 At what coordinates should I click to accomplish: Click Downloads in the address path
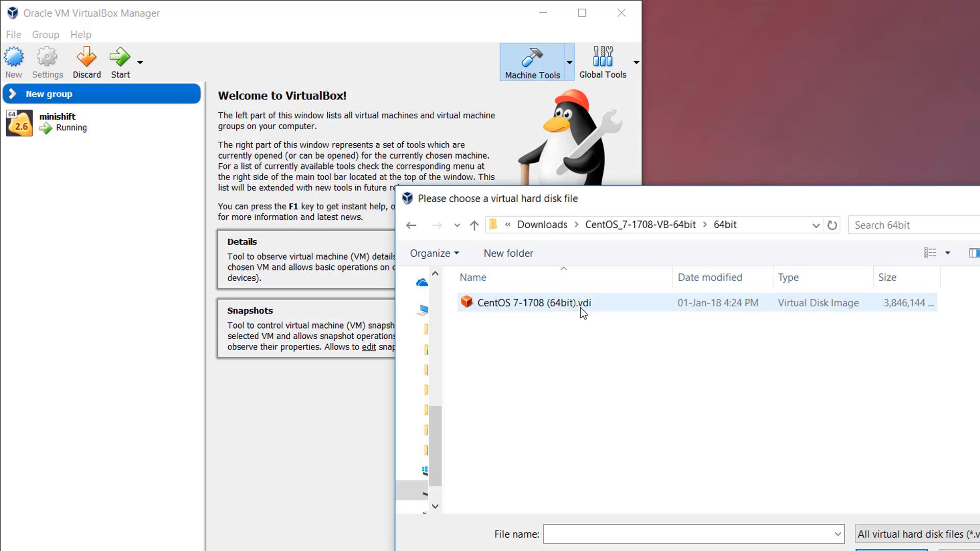click(542, 224)
